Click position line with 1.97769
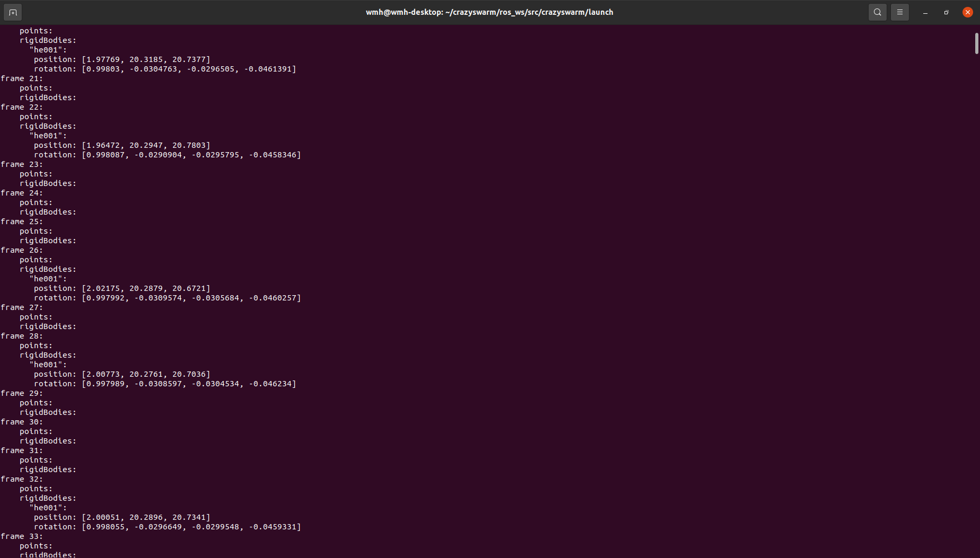Viewport: 980px width, 558px height. (x=122, y=59)
